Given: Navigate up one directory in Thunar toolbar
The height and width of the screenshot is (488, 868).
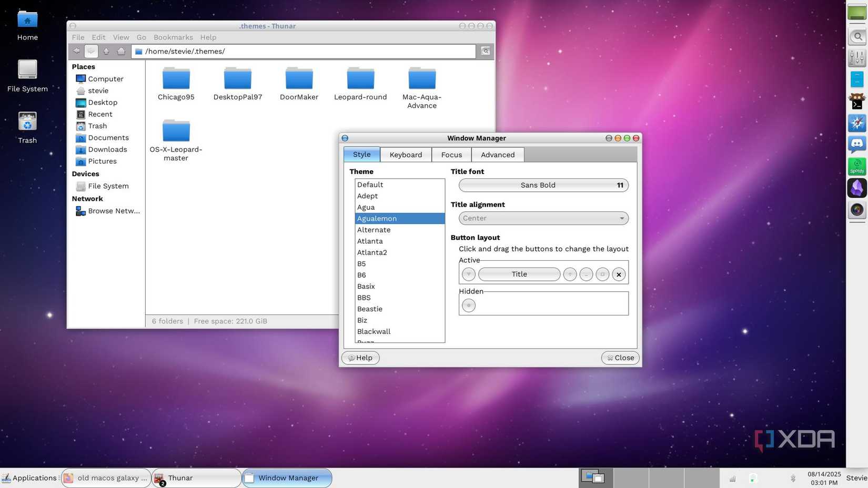Looking at the screenshot, I should [x=106, y=51].
